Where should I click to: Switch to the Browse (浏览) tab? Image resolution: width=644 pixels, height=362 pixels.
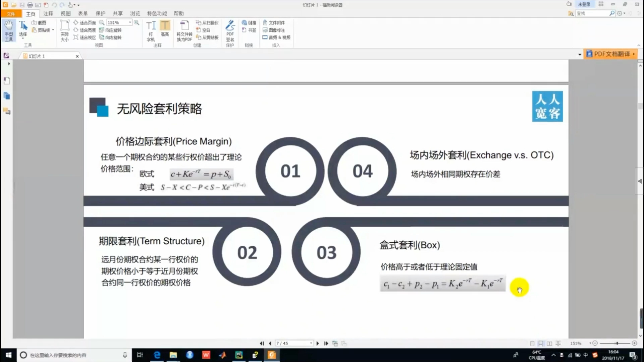tap(135, 13)
